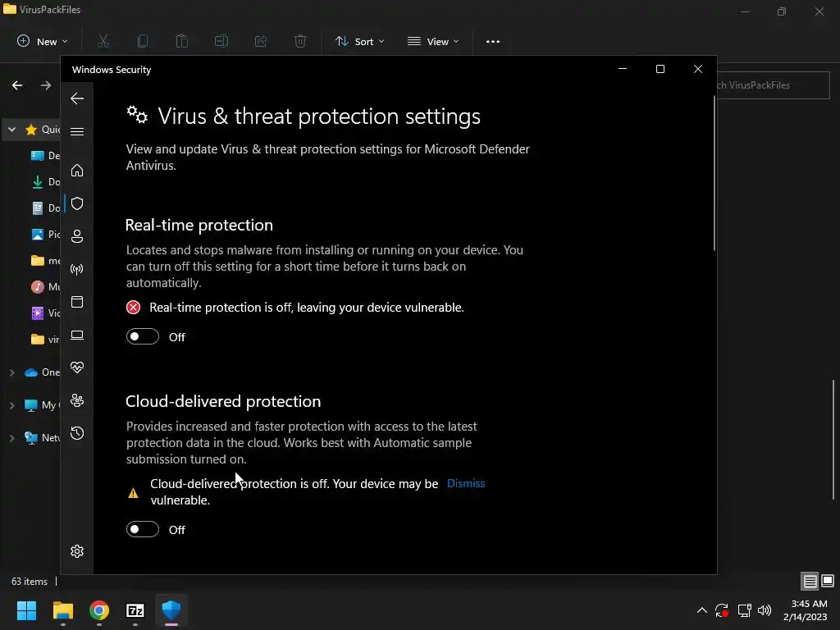The image size is (840, 630).
Task: Focus the Search VirusPackFiles box
Action: coord(774,85)
